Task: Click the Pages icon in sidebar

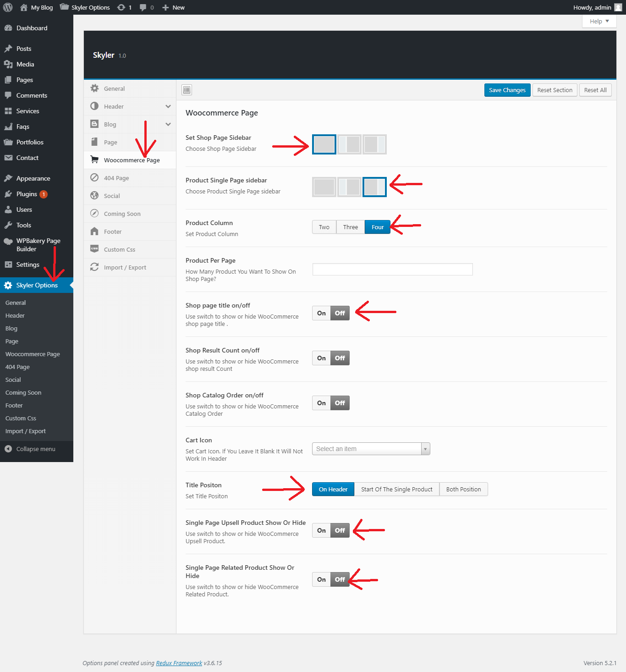Action: (8, 80)
